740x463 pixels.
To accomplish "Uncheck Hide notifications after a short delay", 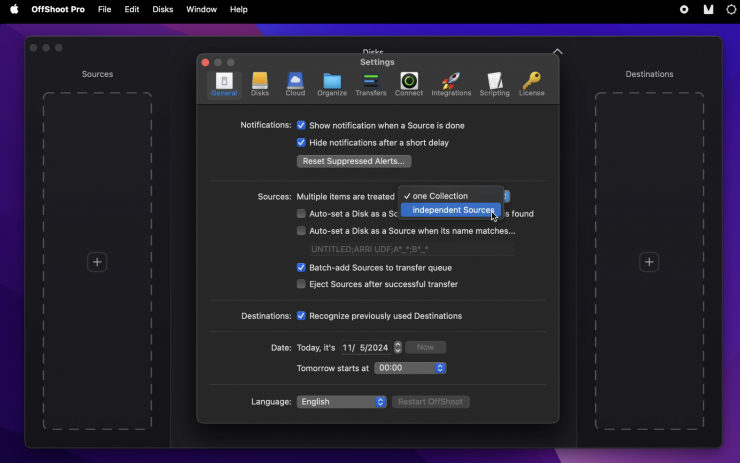I will (301, 143).
